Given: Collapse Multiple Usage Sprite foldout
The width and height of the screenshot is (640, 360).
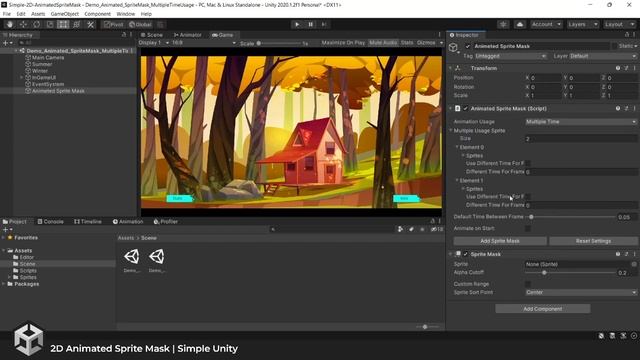Looking at the screenshot, I should tap(451, 131).
